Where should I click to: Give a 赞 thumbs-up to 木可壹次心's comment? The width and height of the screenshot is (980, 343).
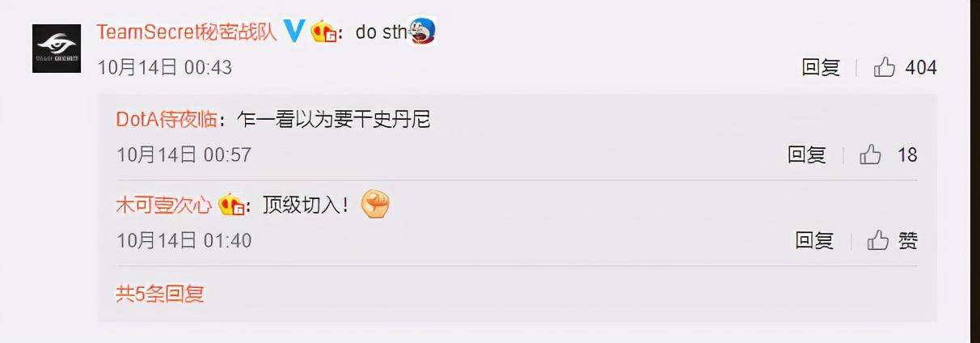coord(892,240)
